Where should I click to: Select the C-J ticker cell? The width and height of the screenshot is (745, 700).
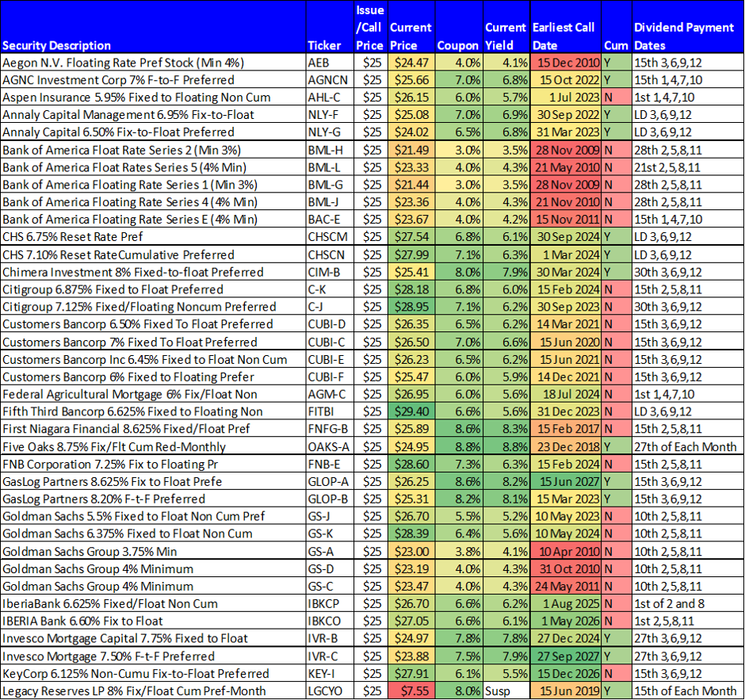(330, 307)
